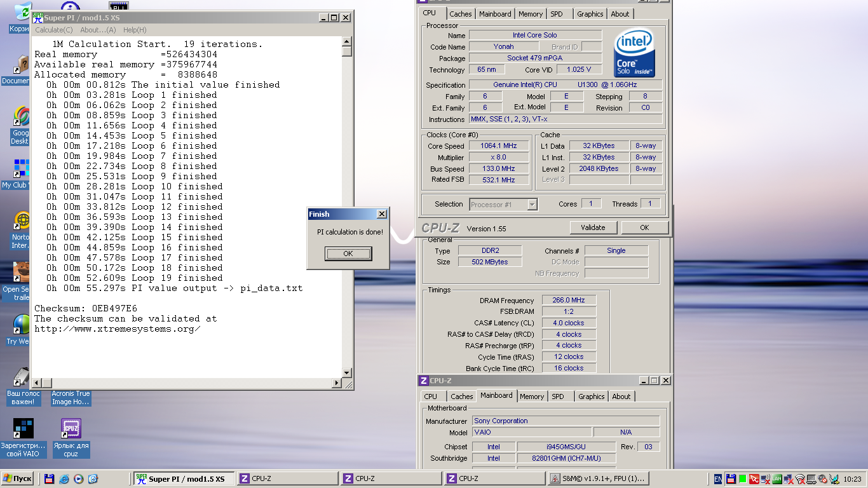Select CPU tab in CPU-Z Sony mainboard window
868x488 pixels.
[431, 396]
